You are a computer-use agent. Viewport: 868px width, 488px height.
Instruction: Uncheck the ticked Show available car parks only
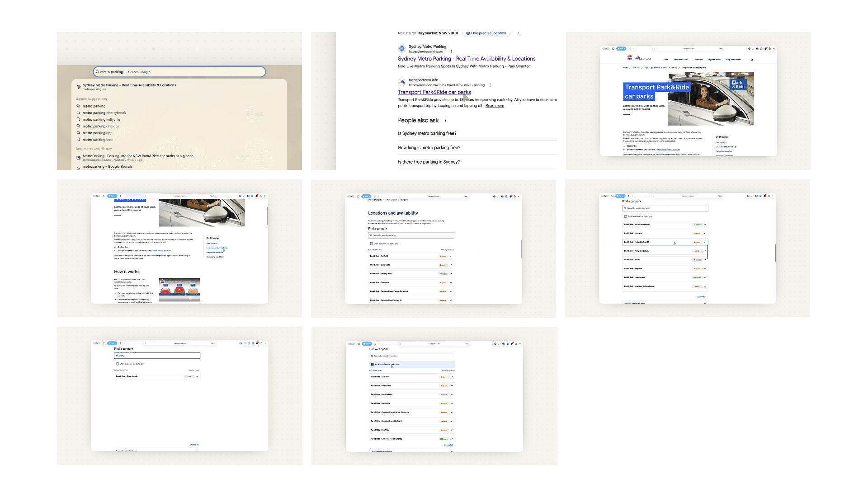tap(372, 364)
